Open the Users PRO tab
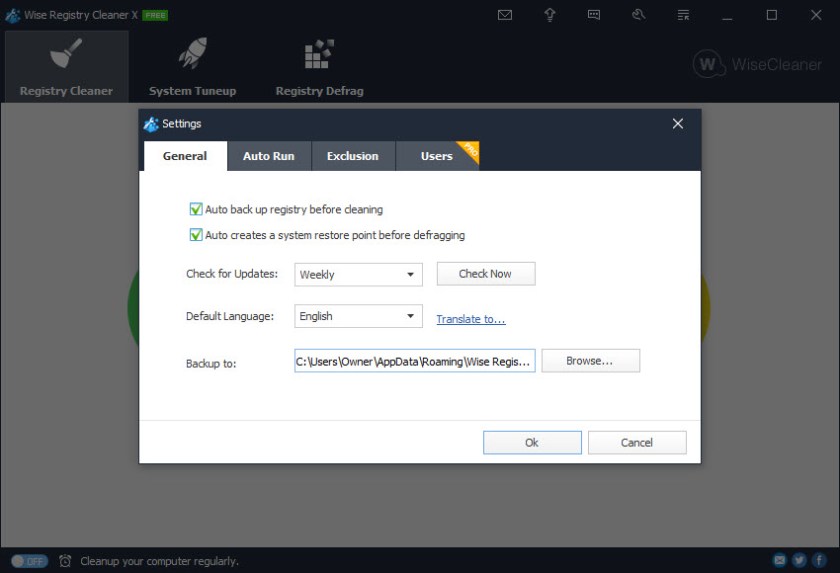The height and width of the screenshot is (573, 840). tap(437, 156)
